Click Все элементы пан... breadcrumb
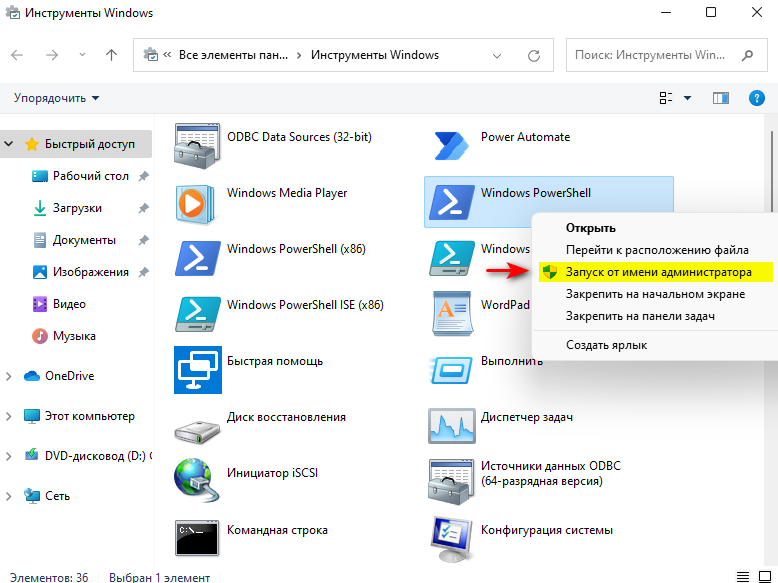778x583 pixels. (x=233, y=55)
